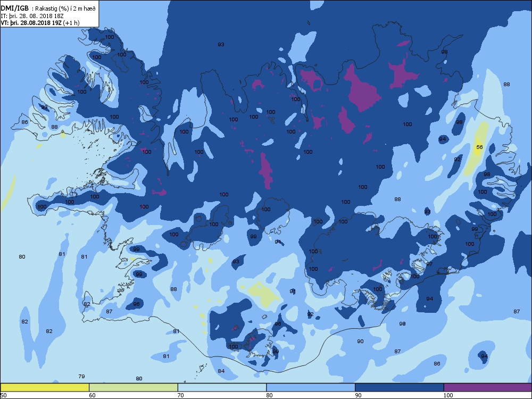Select the dark blue 90–100 legend swatch
The width and height of the screenshot is (532, 399).
click(400, 387)
